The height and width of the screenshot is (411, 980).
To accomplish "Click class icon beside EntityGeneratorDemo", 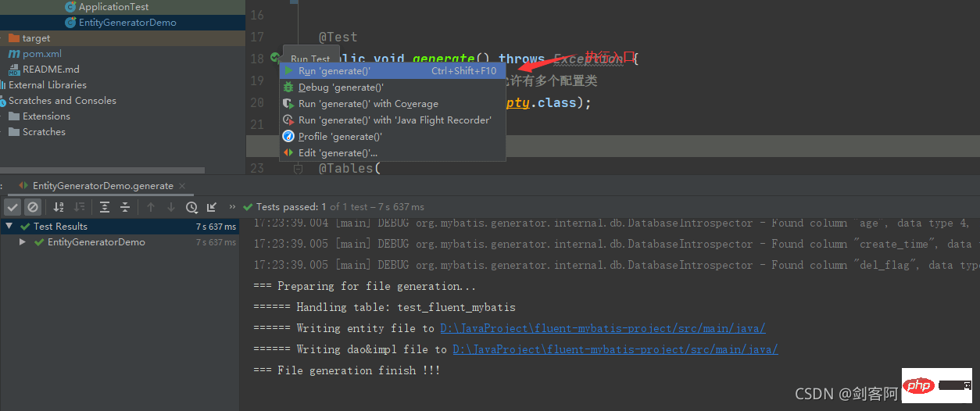I will pos(70,23).
